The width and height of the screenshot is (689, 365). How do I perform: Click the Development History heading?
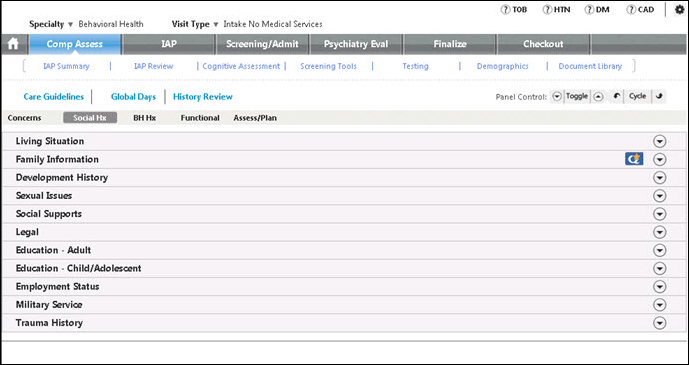click(62, 177)
